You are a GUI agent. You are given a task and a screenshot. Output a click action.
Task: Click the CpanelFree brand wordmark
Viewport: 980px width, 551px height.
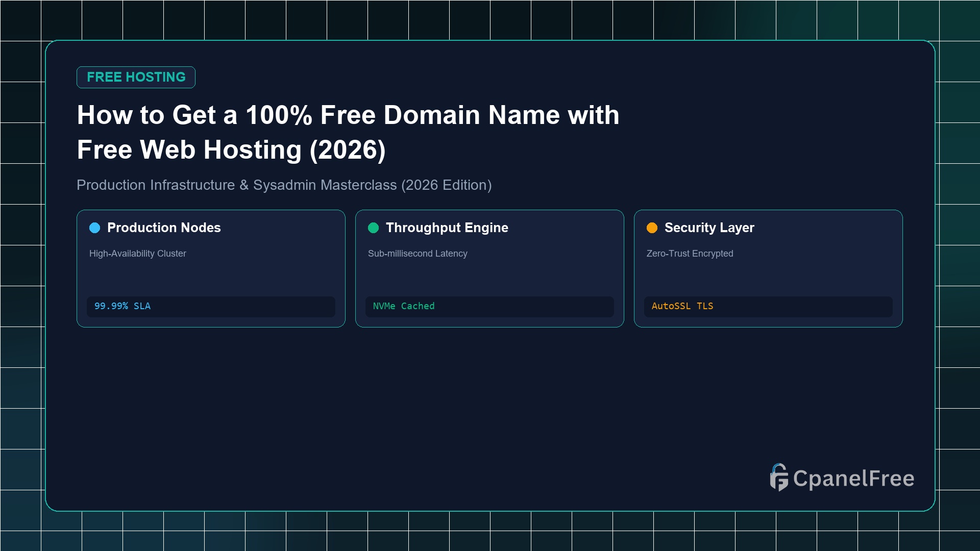[x=853, y=479]
